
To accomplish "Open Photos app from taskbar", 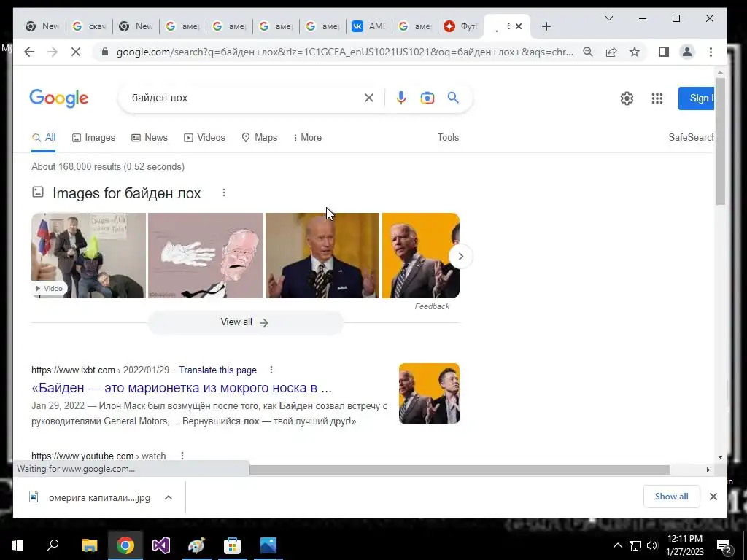I will point(268,545).
